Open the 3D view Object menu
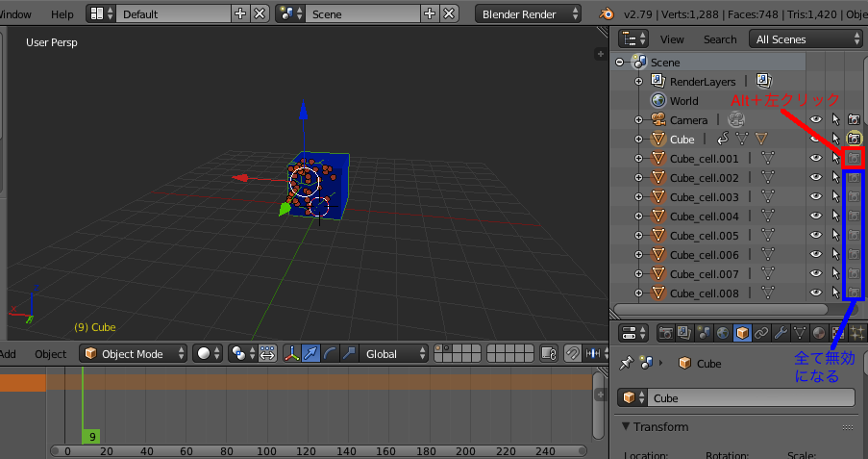 point(50,354)
